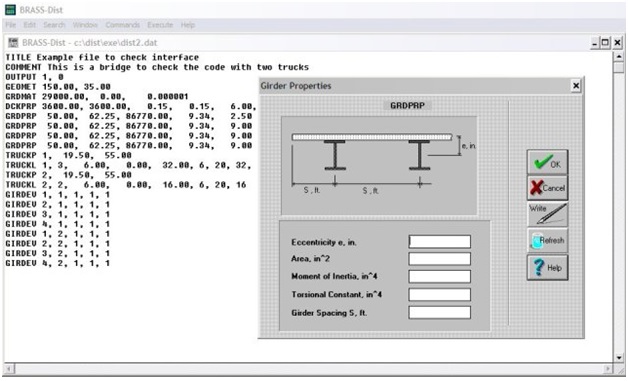Open the Execute menu
Image resolution: width=628 pixels, height=381 pixels.
(x=160, y=25)
